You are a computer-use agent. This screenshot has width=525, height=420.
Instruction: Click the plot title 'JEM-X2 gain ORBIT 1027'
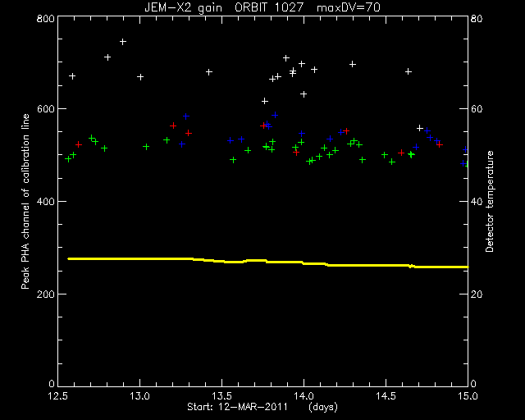(224, 7)
